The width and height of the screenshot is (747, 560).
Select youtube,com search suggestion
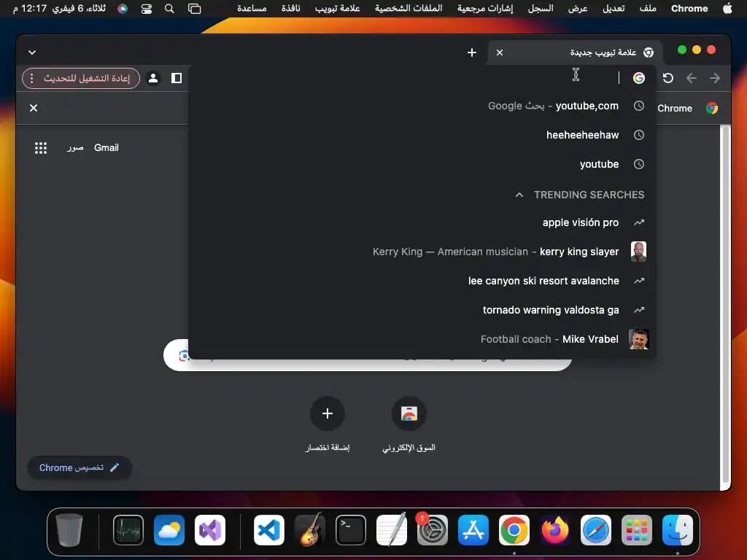(422, 106)
